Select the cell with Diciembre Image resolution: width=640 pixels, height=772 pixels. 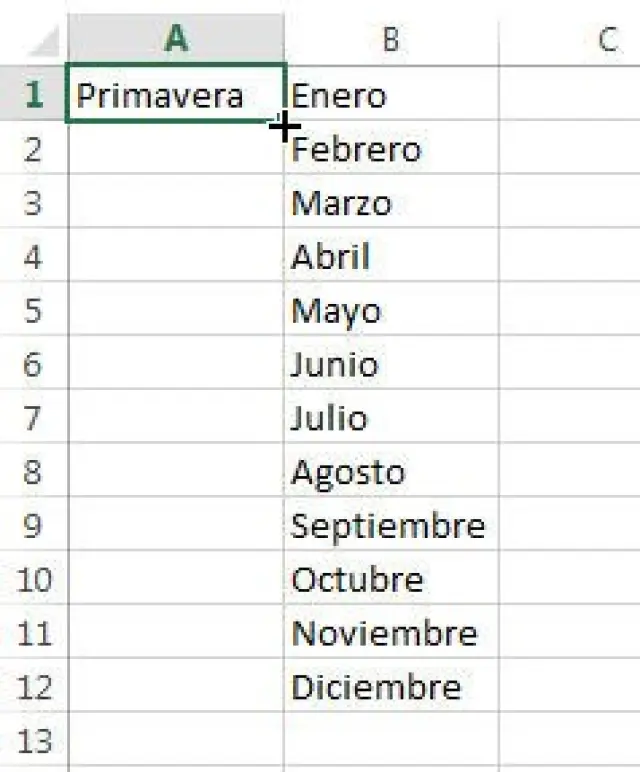click(x=390, y=687)
